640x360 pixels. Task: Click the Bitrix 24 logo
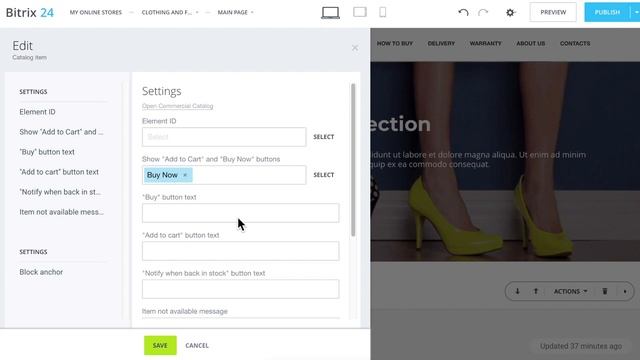coord(30,13)
